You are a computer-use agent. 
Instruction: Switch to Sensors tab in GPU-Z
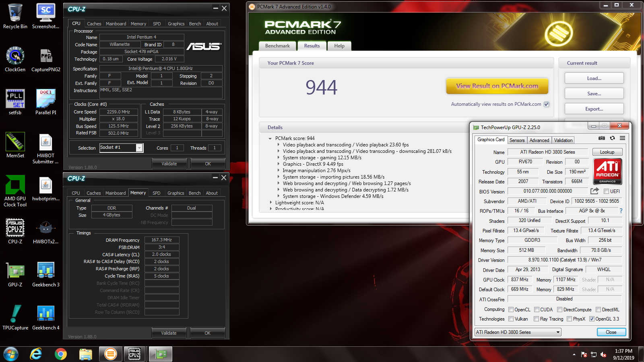point(517,140)
